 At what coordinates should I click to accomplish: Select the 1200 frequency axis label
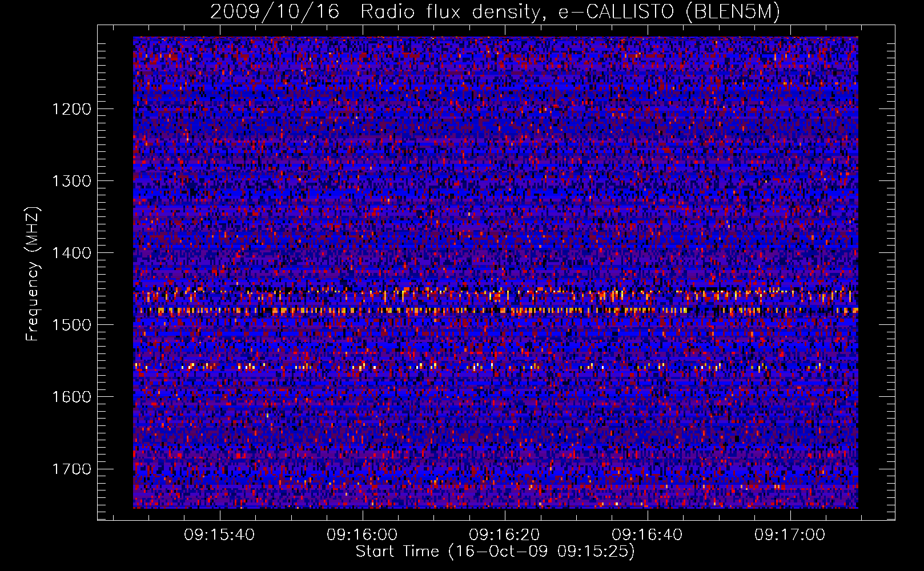(x=71, y=109)
